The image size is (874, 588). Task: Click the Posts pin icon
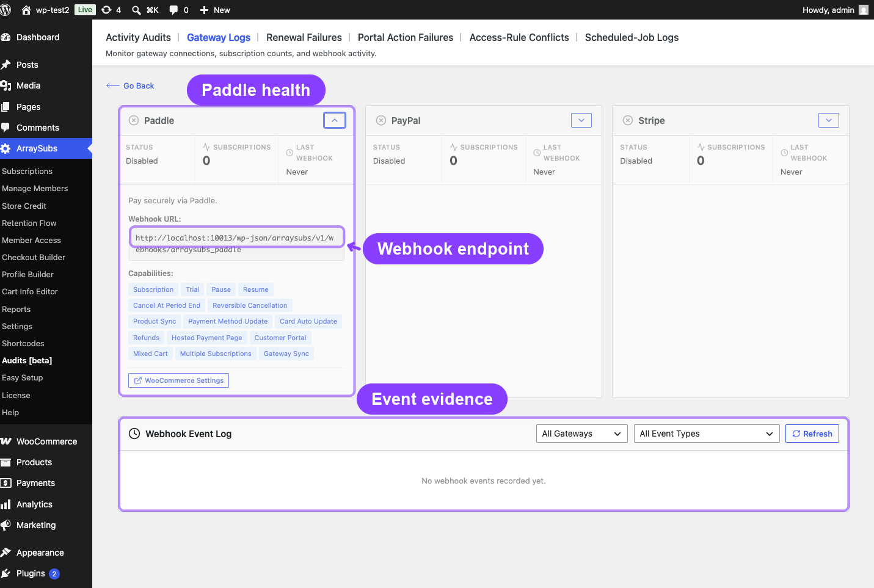(x=6, y=65)
